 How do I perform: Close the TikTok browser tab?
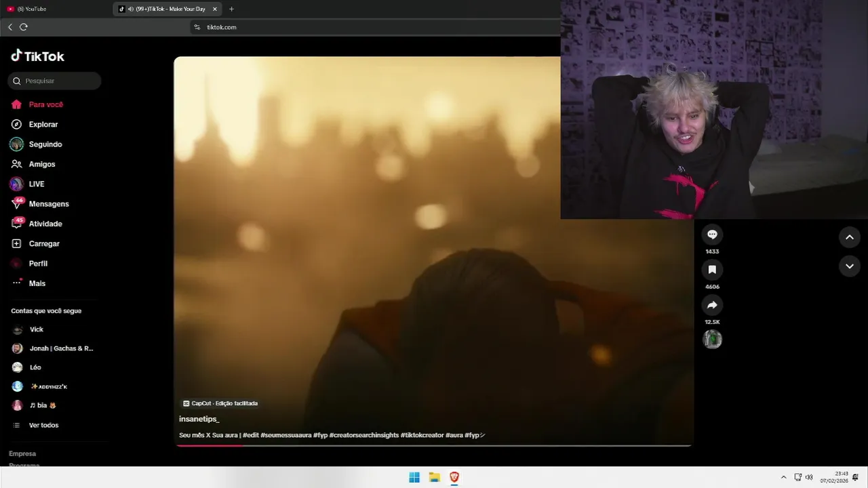click(x=215, y=9)
